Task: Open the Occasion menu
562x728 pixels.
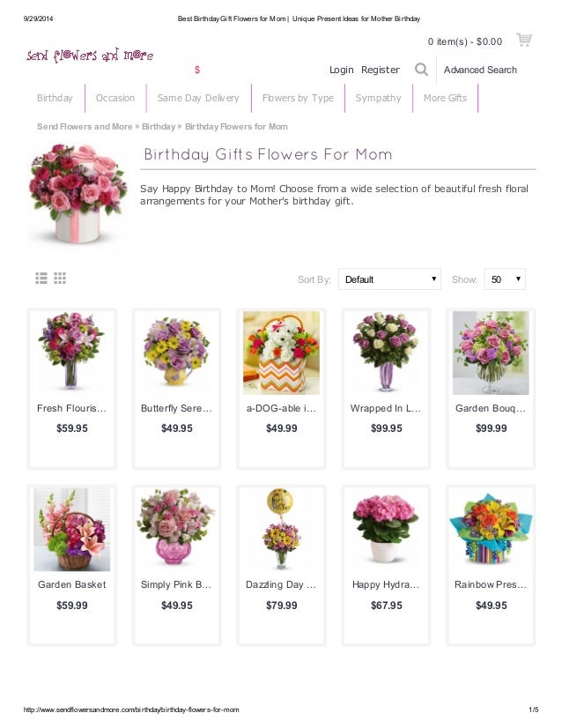Action: tap(115, 98)
